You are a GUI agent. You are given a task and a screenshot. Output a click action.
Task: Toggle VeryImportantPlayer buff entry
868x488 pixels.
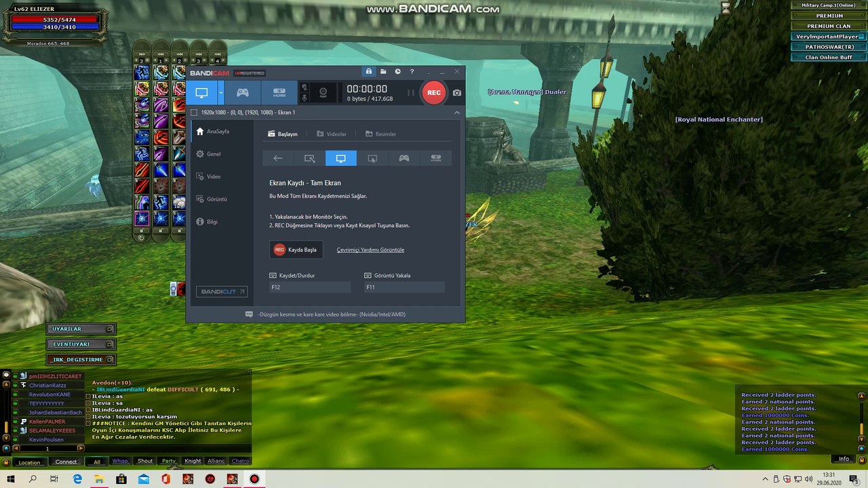click(x=829, y=37)
